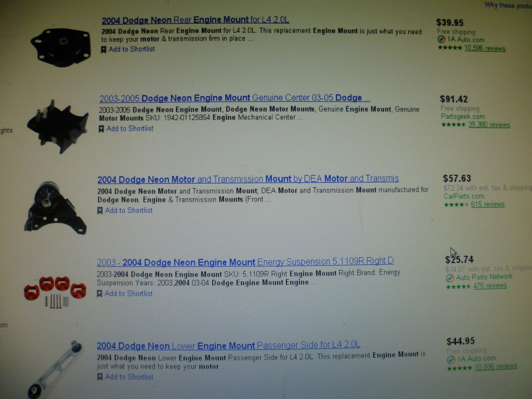Open DEA Motor and Transmission Mount link
Viewport: 532px width, 399px height.
coord(248,179)
